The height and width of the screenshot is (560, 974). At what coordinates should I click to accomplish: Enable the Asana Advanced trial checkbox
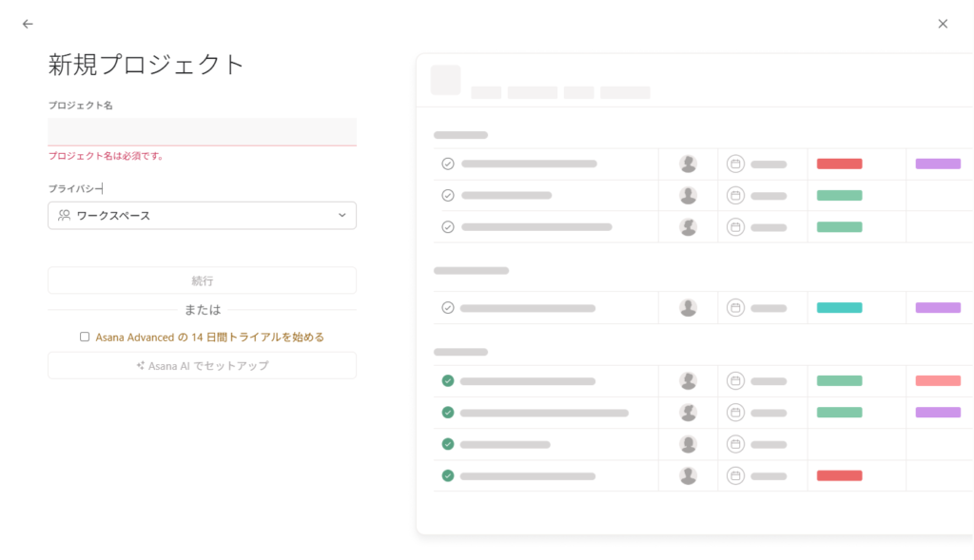(x=85, y=337)
